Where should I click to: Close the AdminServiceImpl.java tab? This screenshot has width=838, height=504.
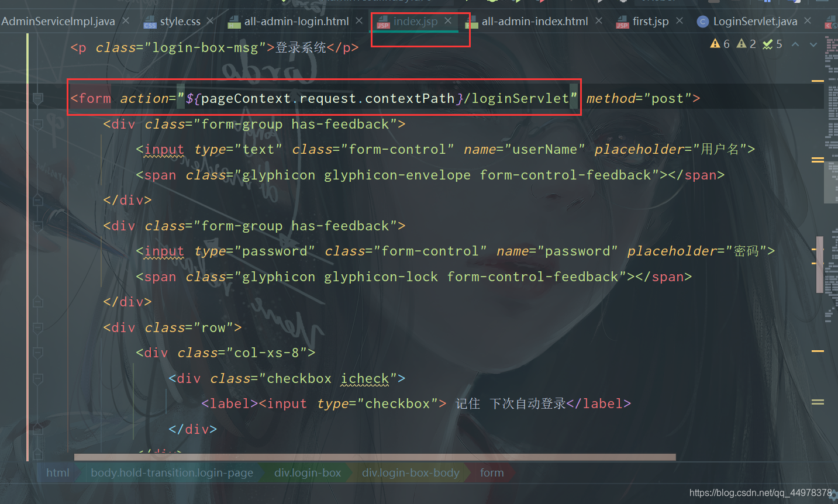pos(126,21)
